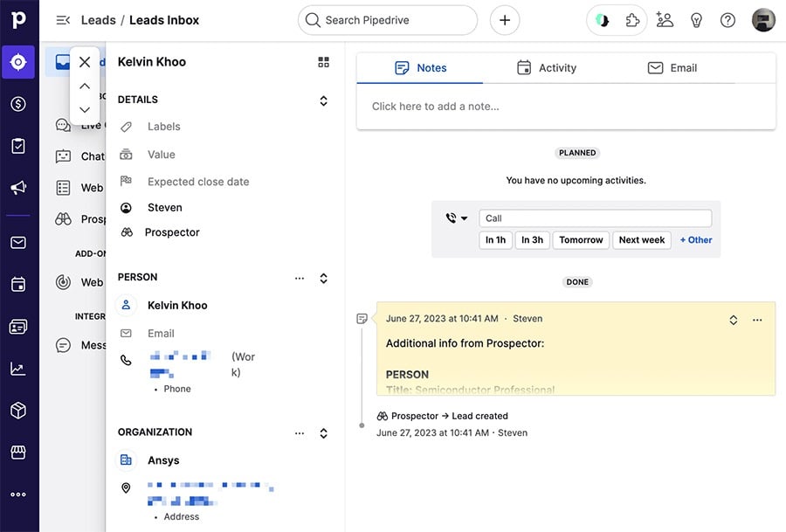This screenshot has width=786, height=532.
Task: Open the grid view toggle beside Kelvin Khoo
Action: (323, 62)
